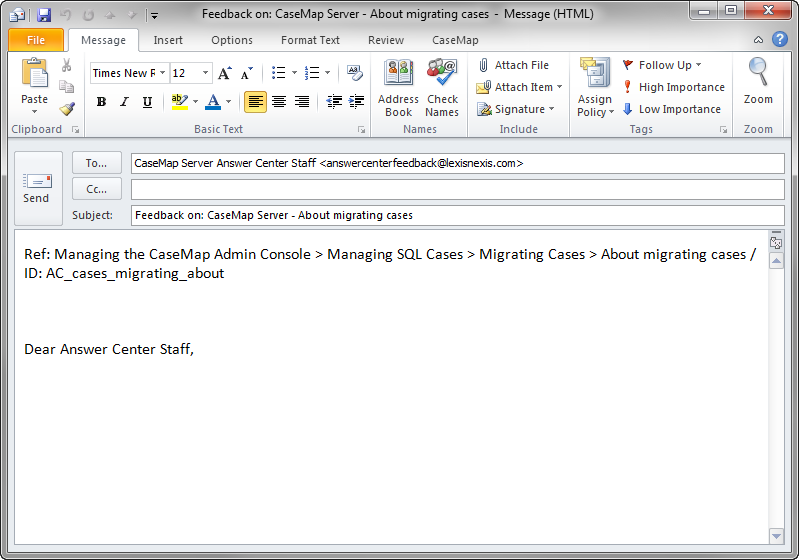Toggle underline formatting
The image size is (799, 560).
[x=147, y=102]
